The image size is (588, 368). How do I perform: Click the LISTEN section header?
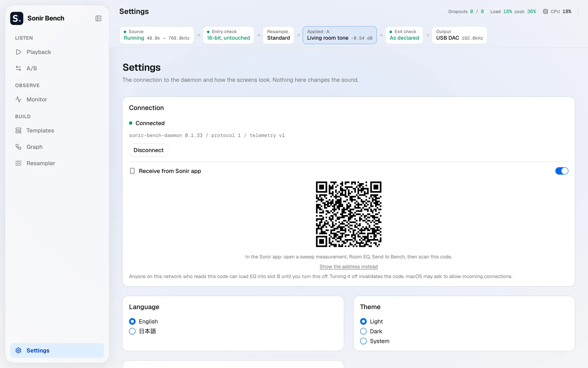(x=24, y=38)
